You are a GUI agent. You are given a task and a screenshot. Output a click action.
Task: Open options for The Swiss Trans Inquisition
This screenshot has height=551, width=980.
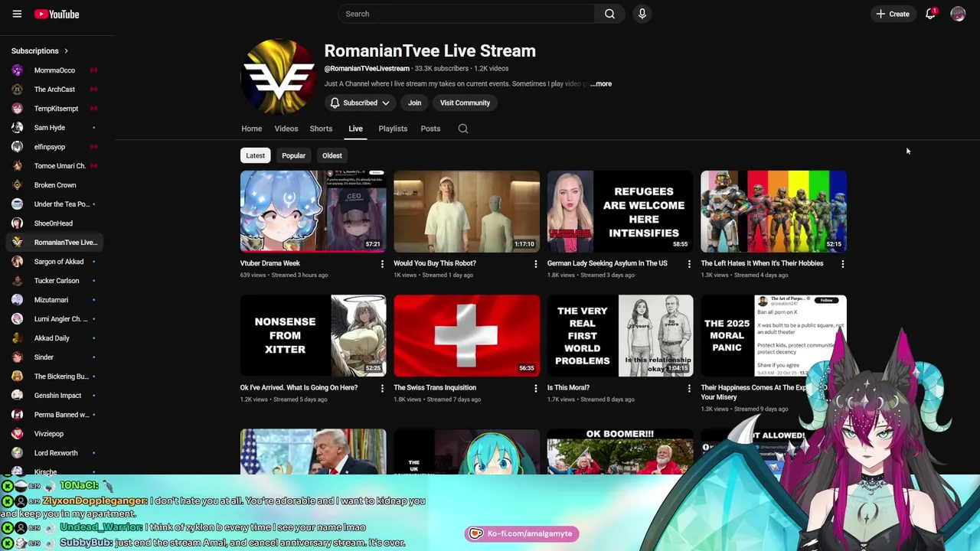[x=535, y=388]
